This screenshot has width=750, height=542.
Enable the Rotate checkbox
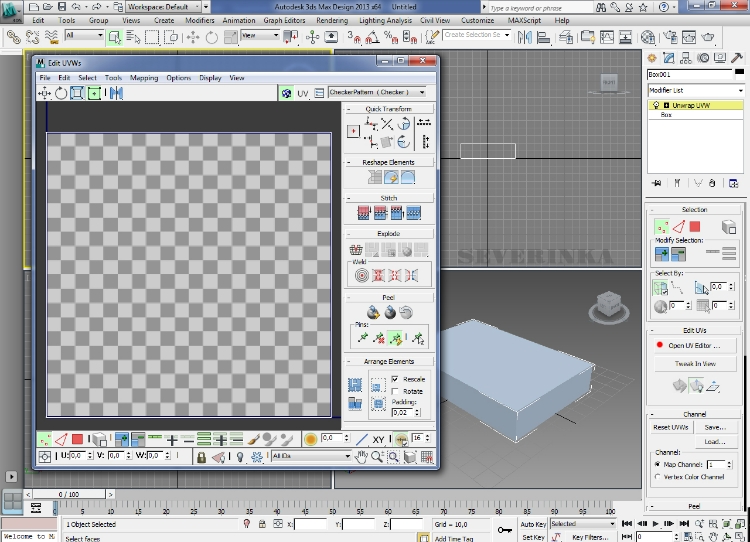pyautogui.click(x=396, y=391)
